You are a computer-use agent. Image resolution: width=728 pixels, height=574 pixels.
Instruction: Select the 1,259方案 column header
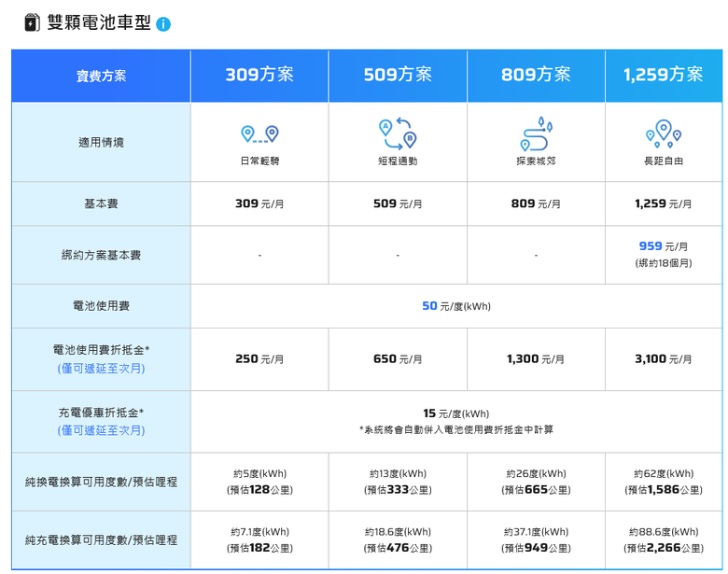pos(664,76)
